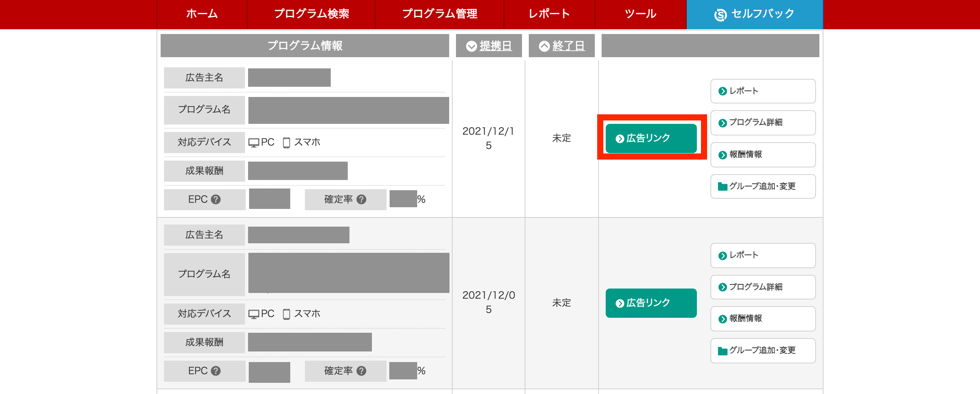The height and width of the screenshot is (394, 980).
Task: Open レポート for the first program
Action: pos(762,91)
